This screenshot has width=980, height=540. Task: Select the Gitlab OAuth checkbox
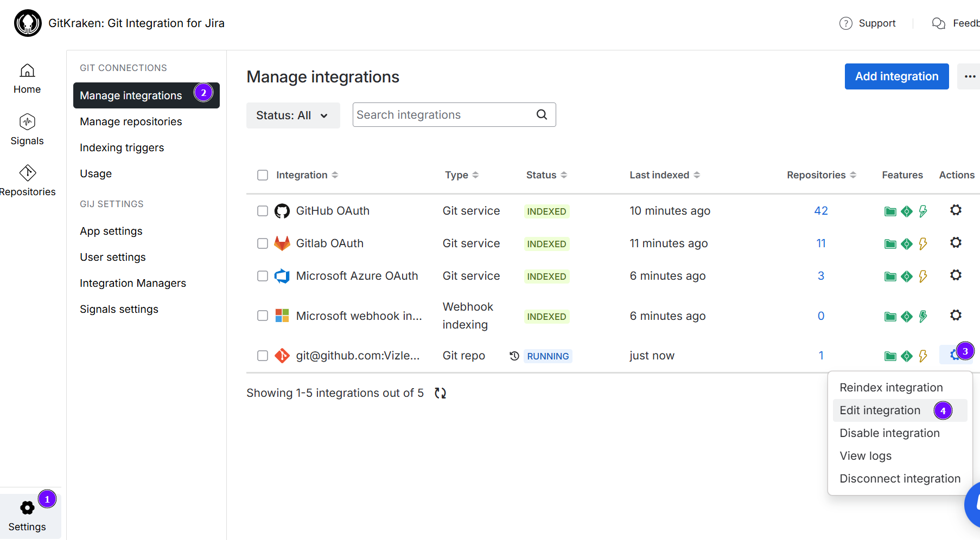[263, 243]
